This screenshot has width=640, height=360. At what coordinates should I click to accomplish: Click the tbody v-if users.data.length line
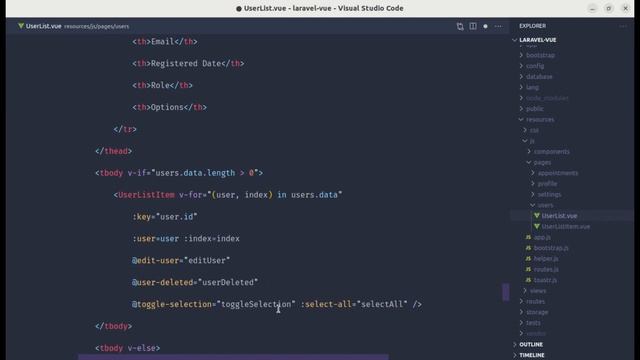pyautogui.click(x=179, y=173)
